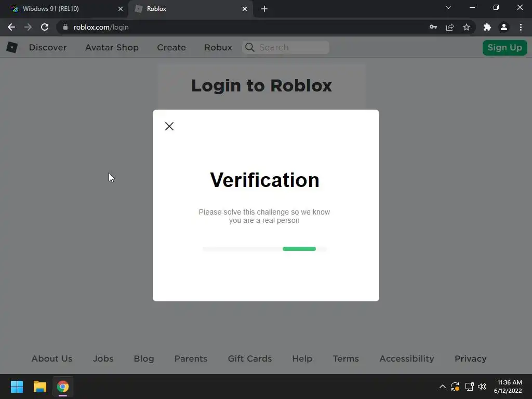Click the Chrome taskbar icon
Viewport: 532px width, 399px height.
click(63, 387)
